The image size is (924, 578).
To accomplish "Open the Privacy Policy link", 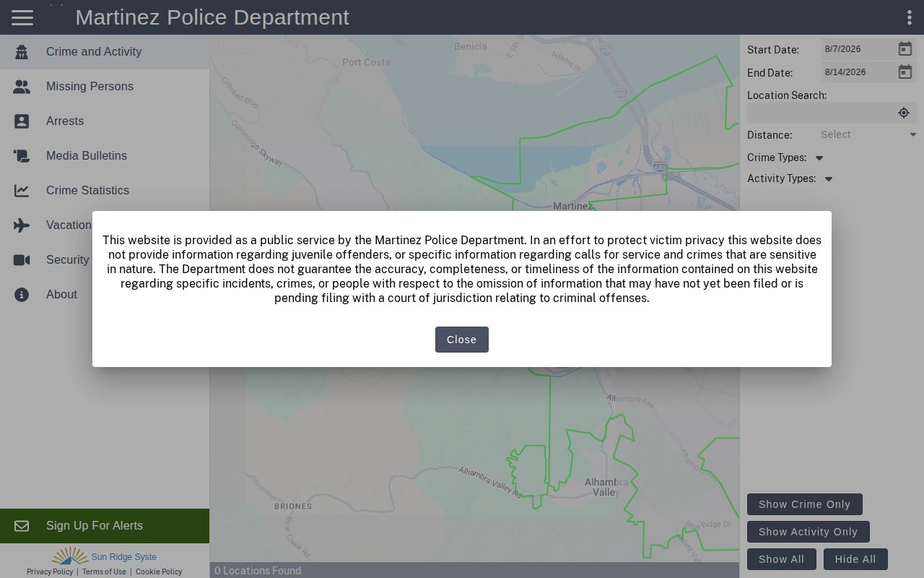I will coord(50,571).
